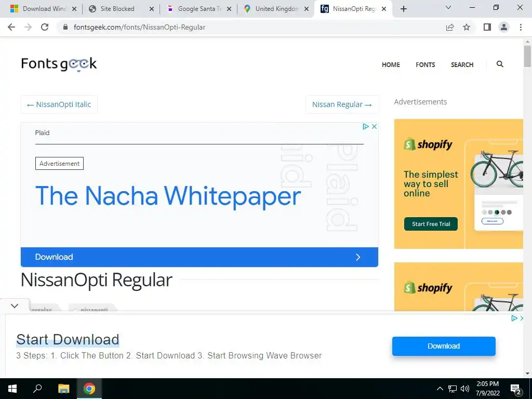The height and width of the screenshot is (399, 532).
Task: Click The Nacha Whitepaper ad headline
Action: click(168, 196)
